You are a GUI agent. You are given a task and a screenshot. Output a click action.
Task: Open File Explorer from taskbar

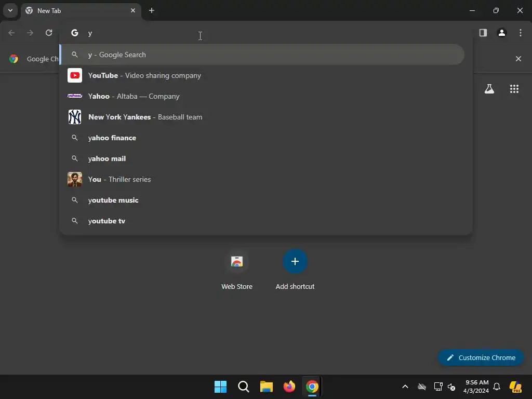click(x=267, y=387)
